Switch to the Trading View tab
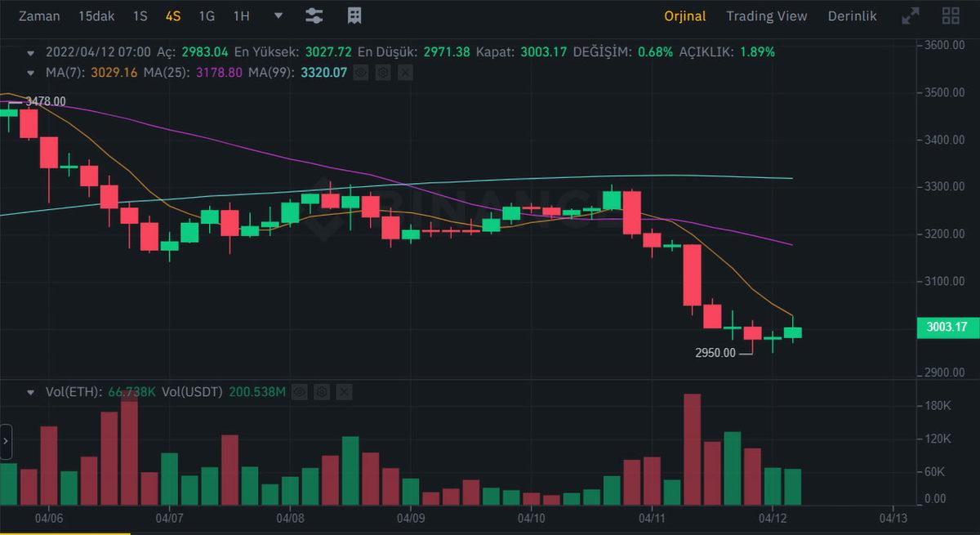Screen dimensions: 980x535 pyautogui.click(x=766, y=16)
